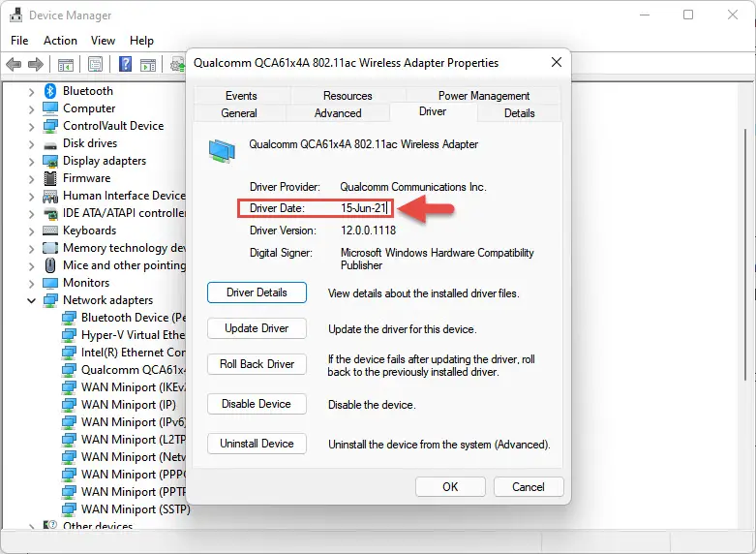This screenshot has height=554, width=756.
Task: Expand the Disk drives node
Action: tap(31, 143)
